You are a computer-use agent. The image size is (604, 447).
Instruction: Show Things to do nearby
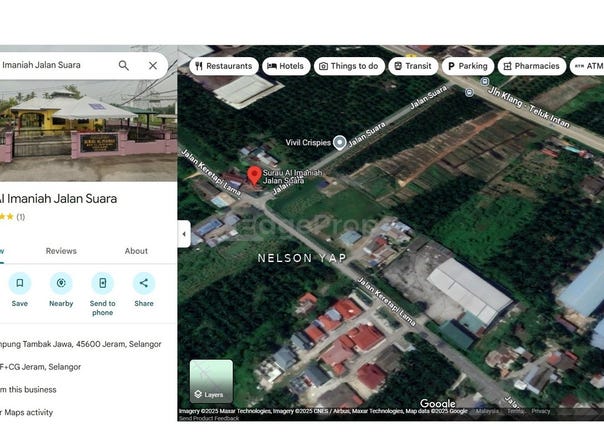349,66
